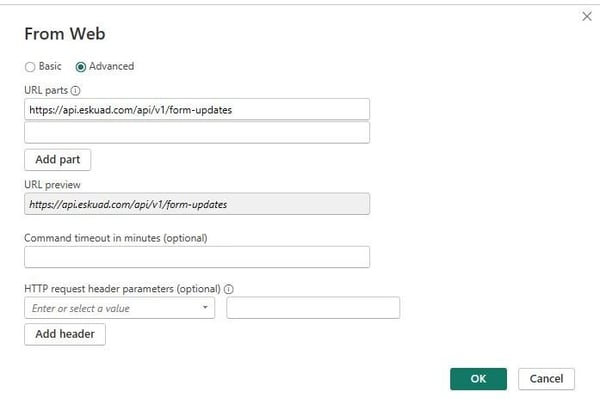The width and height of the screenshot is (600, 410).
Task: Click the 'Enter or select a value' combo box
Action: pyautogui.click(x=112, y=308)
